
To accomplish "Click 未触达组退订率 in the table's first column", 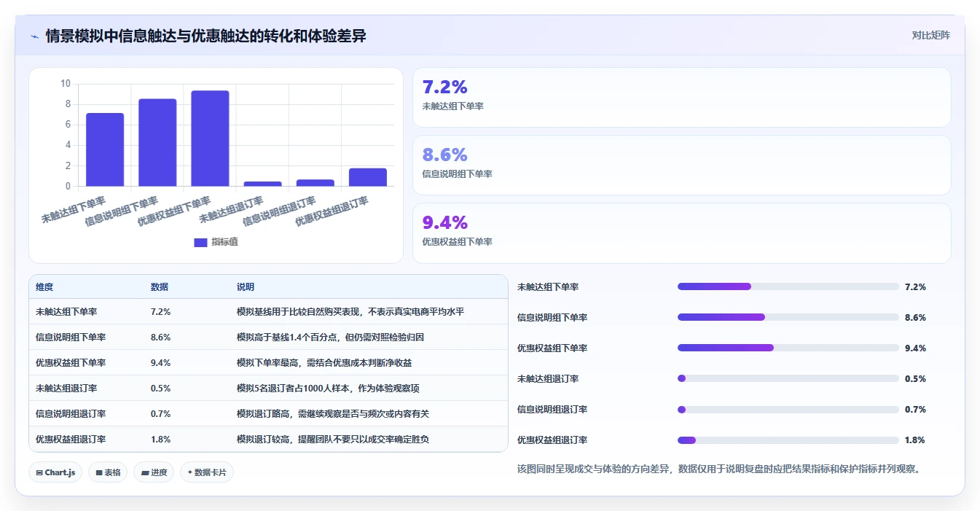I will coord(66,388).
